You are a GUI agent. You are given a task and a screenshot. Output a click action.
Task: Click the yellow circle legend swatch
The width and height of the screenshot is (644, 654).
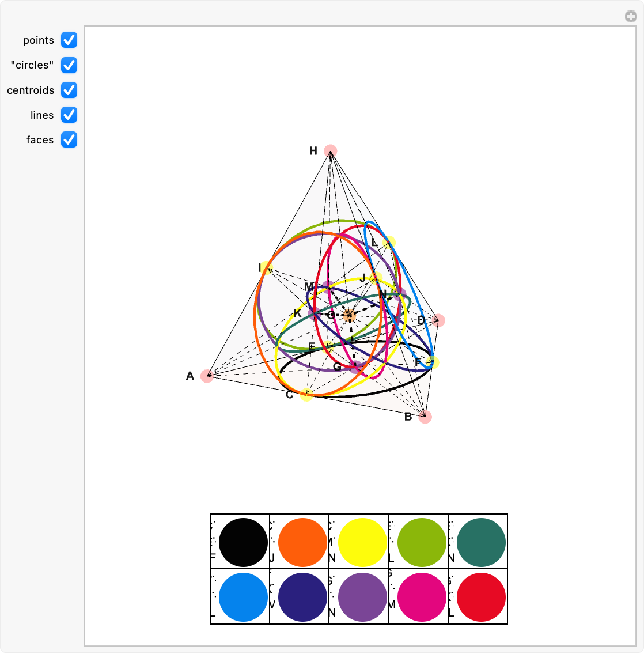[x=362, y=542]
